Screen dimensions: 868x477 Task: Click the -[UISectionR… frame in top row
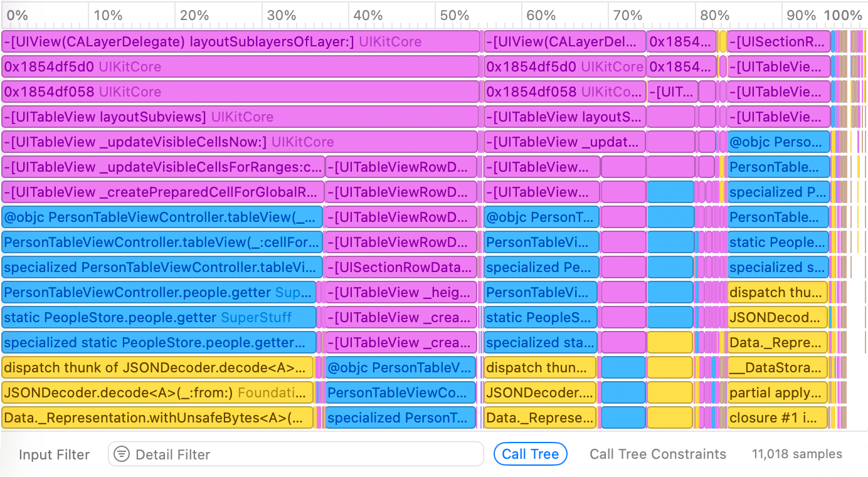[778, 42]
